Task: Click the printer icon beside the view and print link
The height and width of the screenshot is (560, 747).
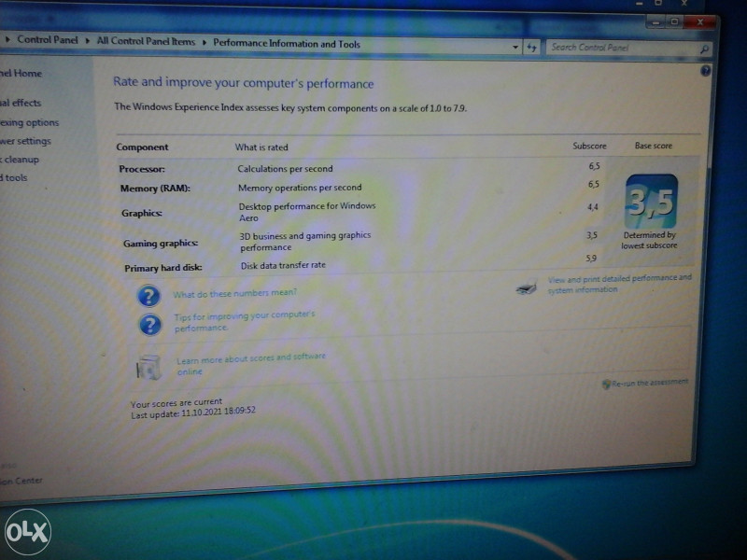Action: (527, 287)
